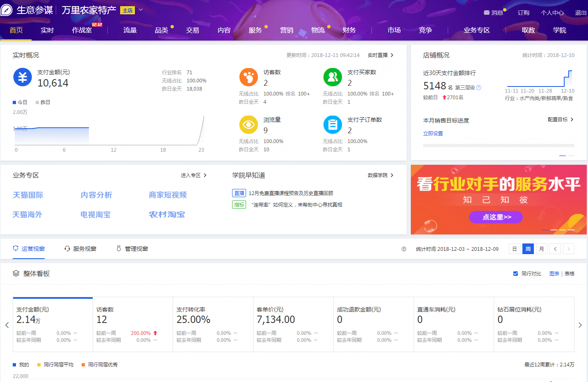Viewport: 588px width, 382px height.
Task: Click the blue 支付子订单数 document icon
Action: [x=333, y=125]
